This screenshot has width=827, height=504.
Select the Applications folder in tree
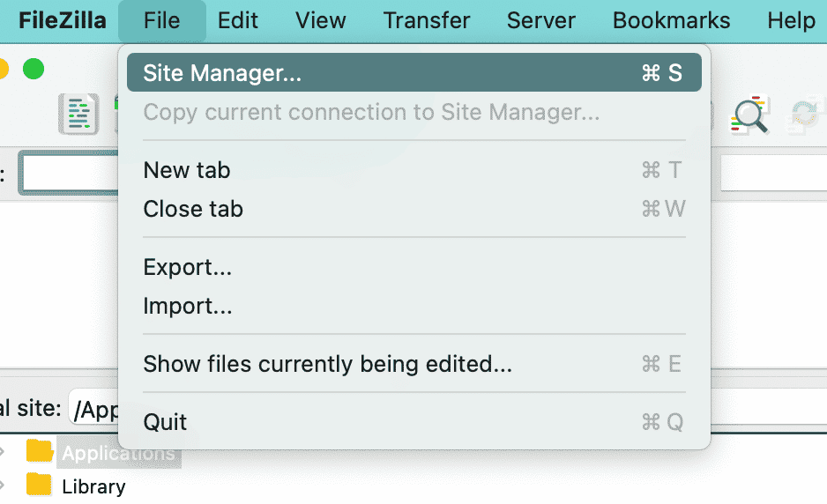coord(119,454)
